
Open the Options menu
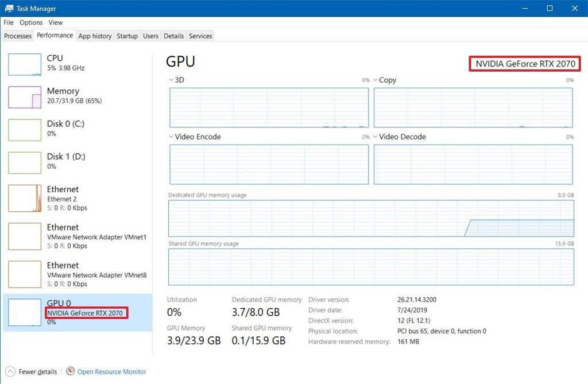tap(31, 22)
